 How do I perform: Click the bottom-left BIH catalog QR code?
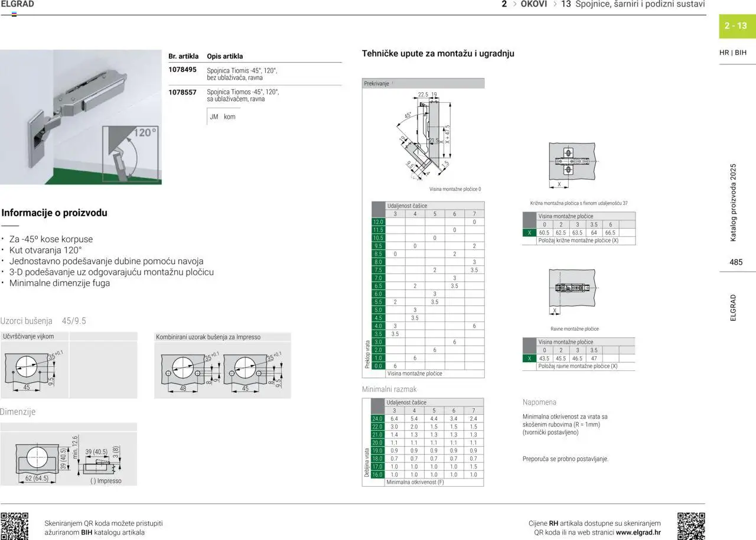(14, 526)
